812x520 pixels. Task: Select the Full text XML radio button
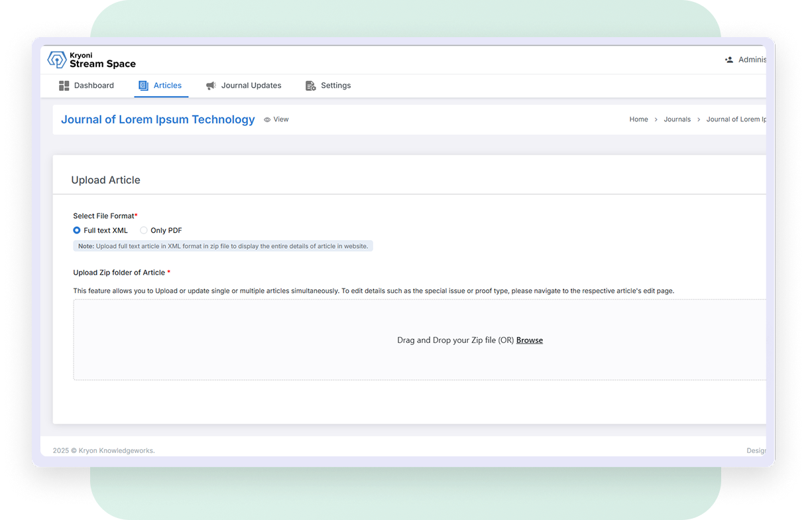click(x=77, y=230)
